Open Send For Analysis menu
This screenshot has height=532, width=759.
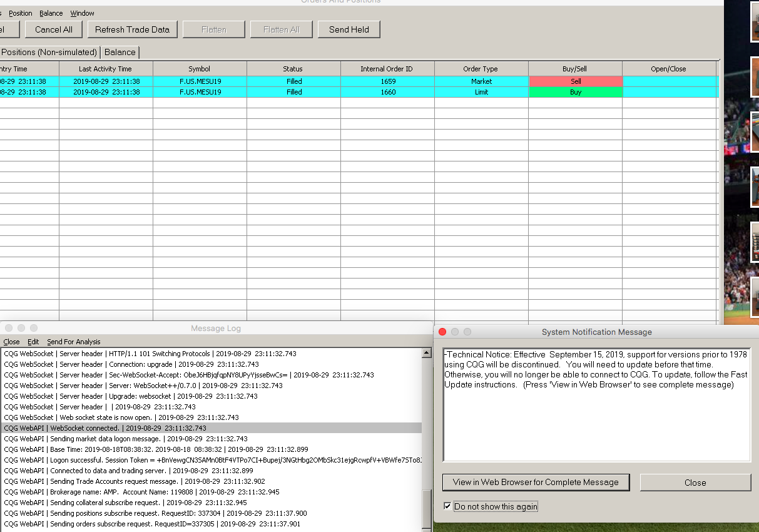[73, 342]
